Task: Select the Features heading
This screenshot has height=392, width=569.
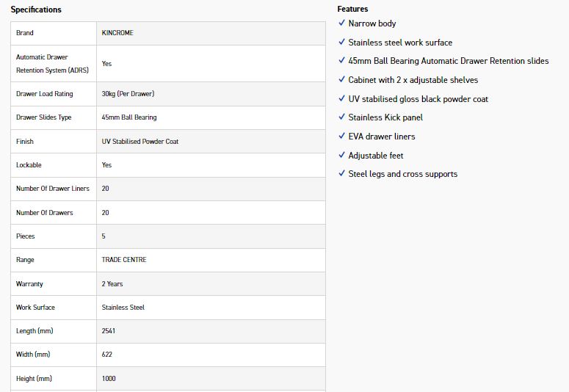Action: click(352, 9)
